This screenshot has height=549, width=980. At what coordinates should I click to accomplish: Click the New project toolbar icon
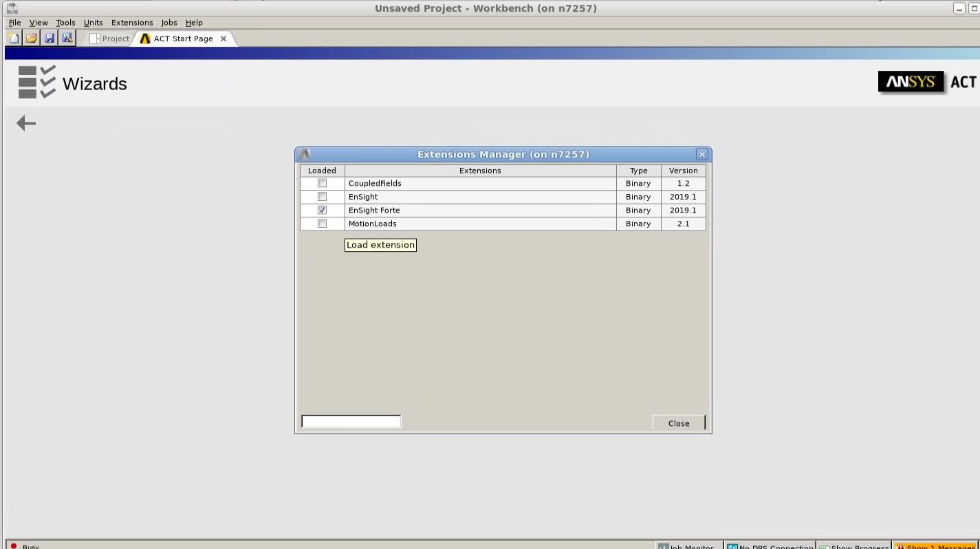click(x=14, y=38)
